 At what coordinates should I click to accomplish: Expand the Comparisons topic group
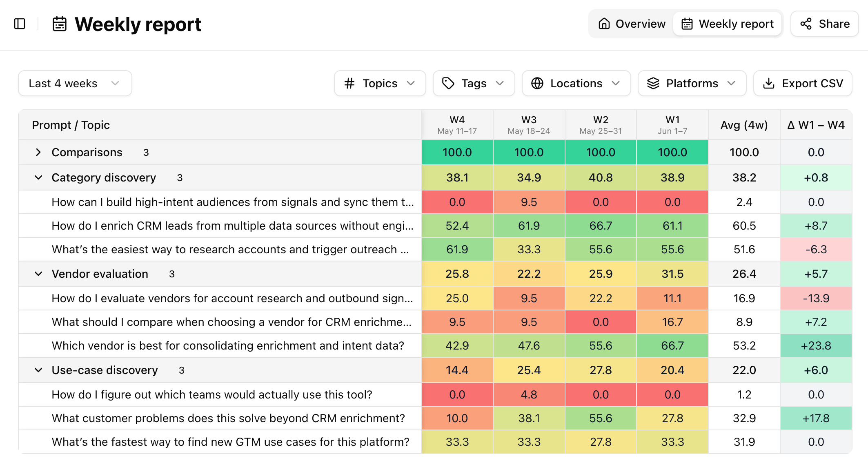point(38,152)
